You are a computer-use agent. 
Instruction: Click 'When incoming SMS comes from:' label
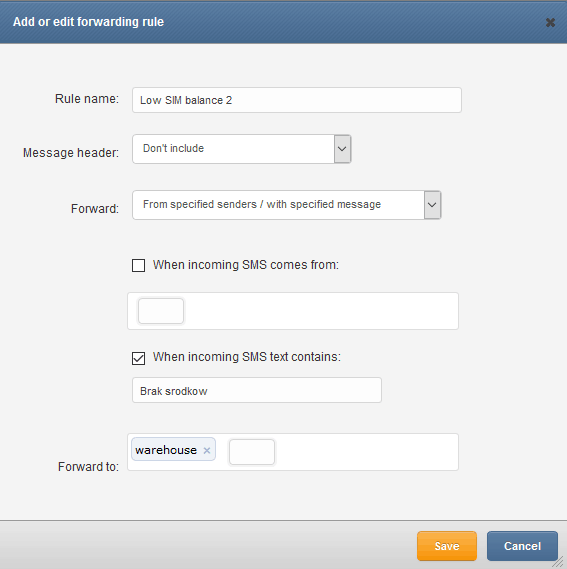(246, 265)
